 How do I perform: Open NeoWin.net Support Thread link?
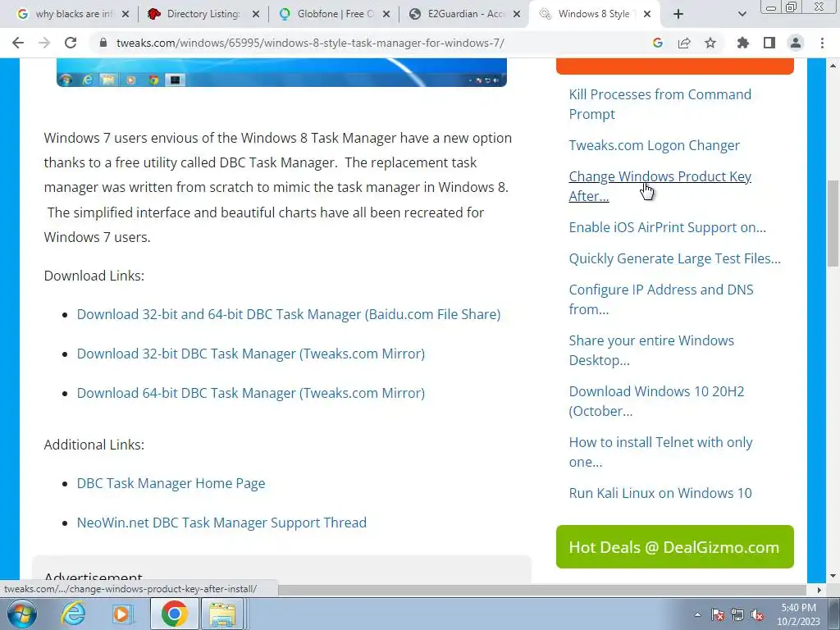(221, 523)
